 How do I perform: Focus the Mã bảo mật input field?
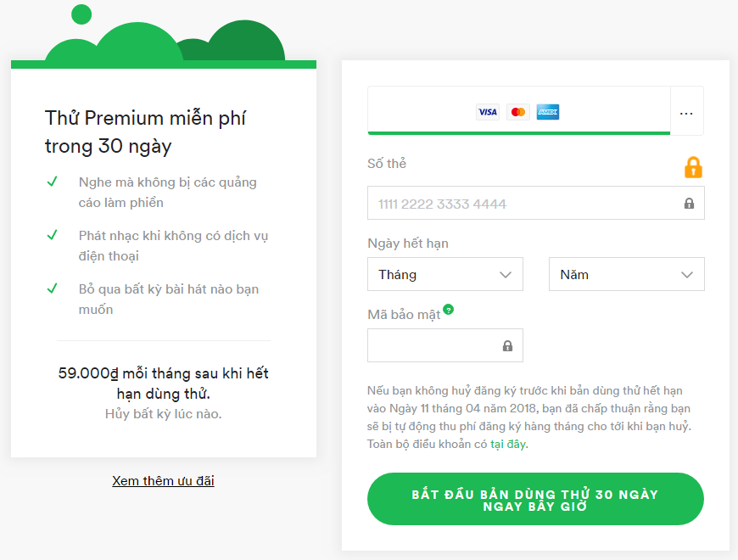tap(434, 346)
